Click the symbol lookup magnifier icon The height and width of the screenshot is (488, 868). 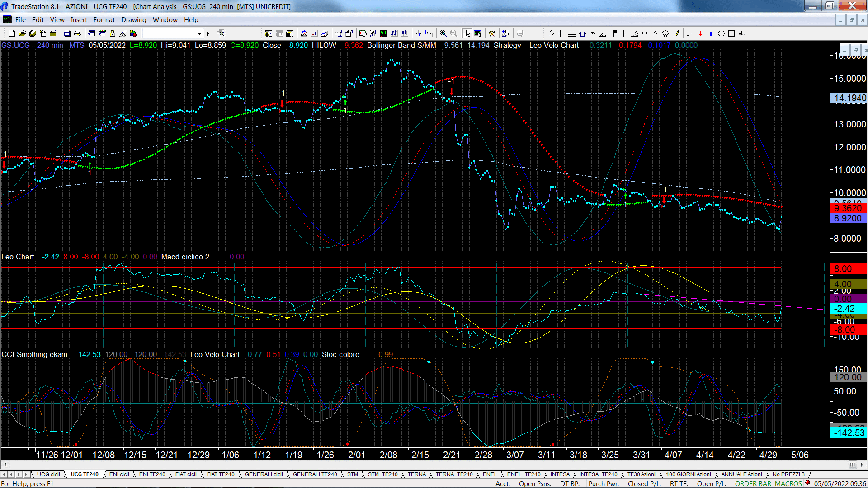coord(221,33)
